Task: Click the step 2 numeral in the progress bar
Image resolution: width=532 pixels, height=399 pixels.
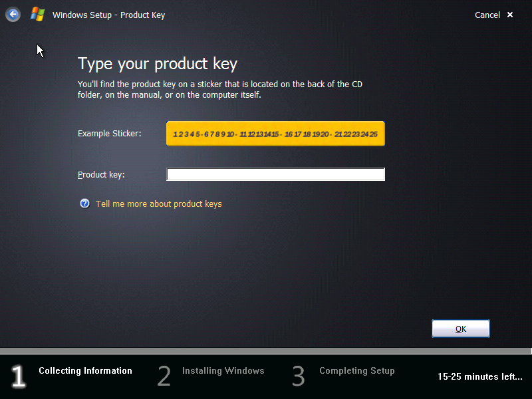Action: (x=164, y=376)
